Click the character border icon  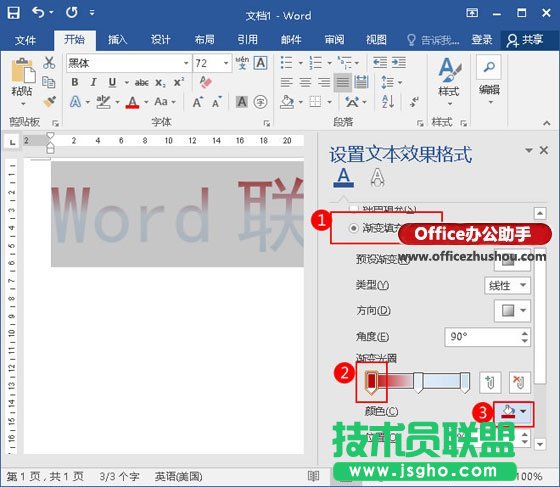pos(261,63)
